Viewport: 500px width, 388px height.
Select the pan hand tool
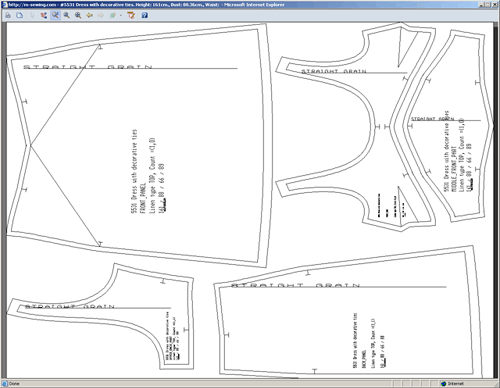tap(44, 15)
